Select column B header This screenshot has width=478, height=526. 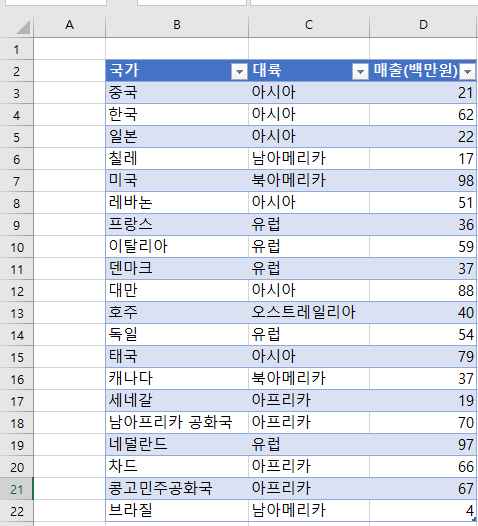tap(177, 25)
